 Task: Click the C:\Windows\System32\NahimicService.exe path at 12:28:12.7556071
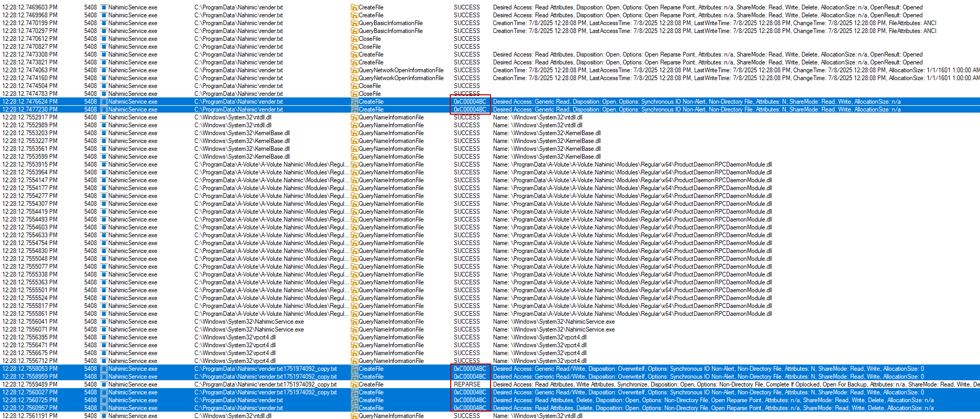[x=249, y=329]
